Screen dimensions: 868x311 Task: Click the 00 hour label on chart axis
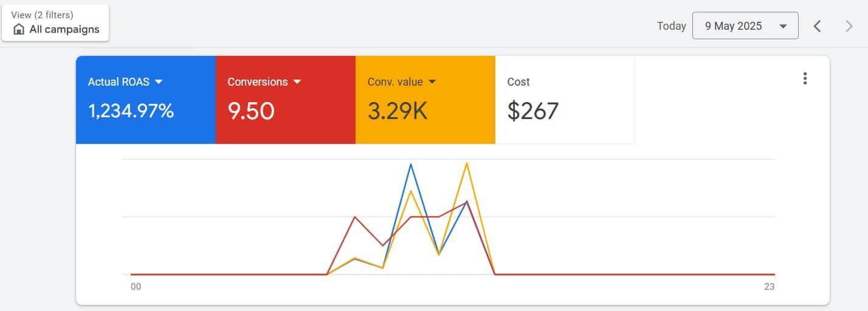(136, 287)
